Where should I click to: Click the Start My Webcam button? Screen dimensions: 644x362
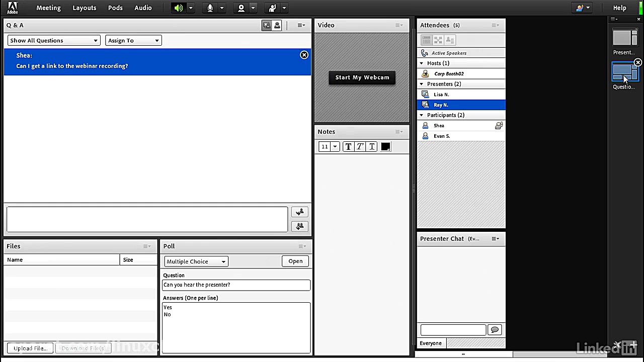pos(362,77)
